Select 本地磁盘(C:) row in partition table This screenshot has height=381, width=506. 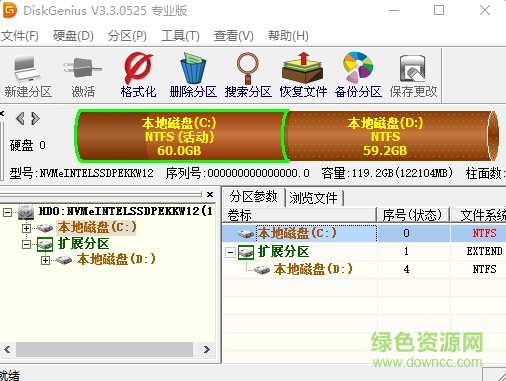[364, 233]
